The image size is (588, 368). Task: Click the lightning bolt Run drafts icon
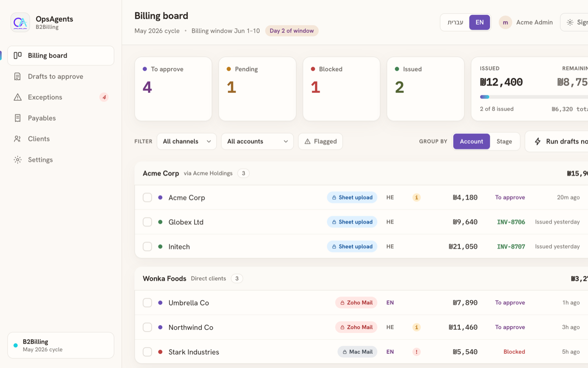(537, 142)
